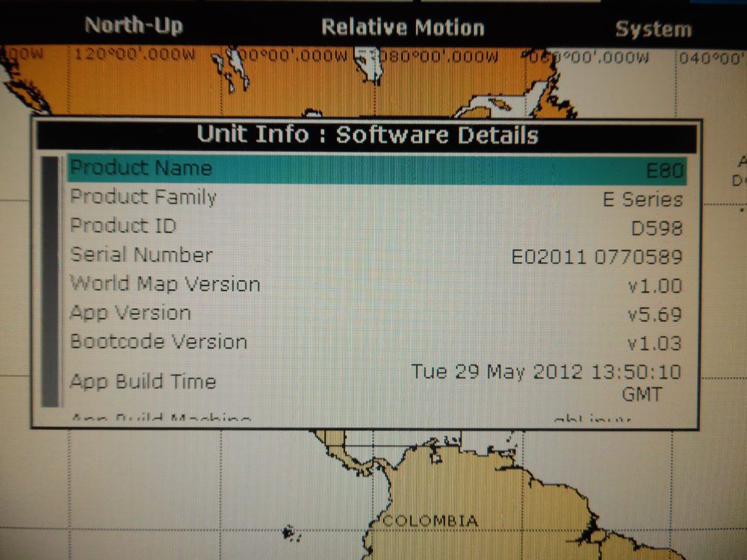Click the serial number E02011 0770589
Viewport: 747px width, 560px height.
(x=596, y=257)
